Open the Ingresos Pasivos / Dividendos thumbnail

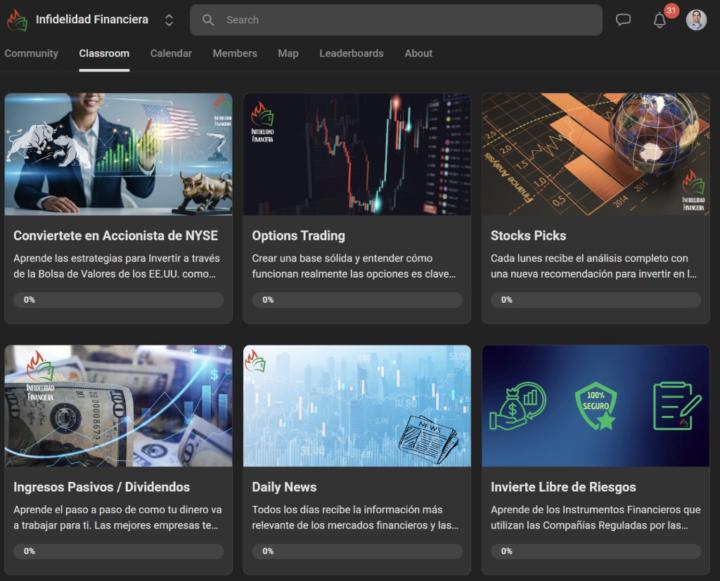[x=118, y=406]
